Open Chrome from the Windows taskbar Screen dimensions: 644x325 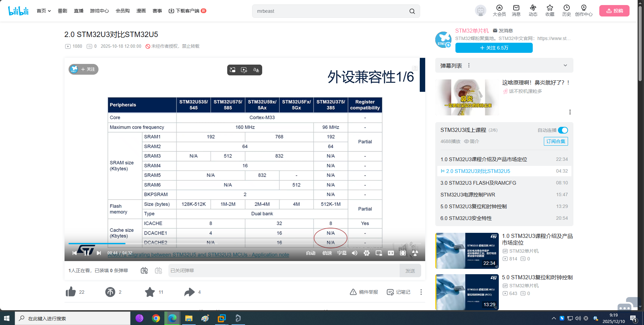pos(156,318)
